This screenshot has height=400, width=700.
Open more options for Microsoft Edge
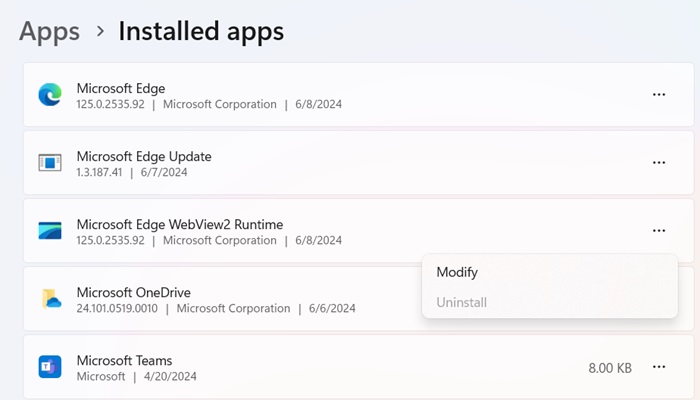tap(659, 95)
